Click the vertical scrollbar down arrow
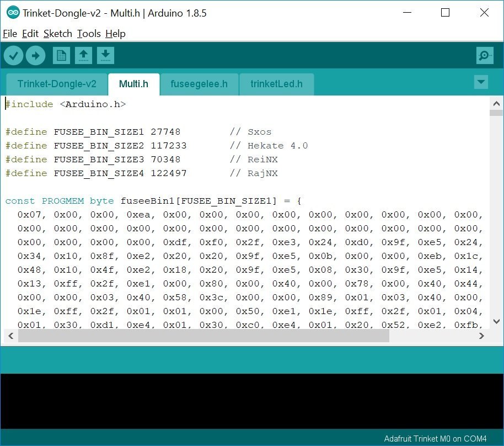The width and height of the screenshot is (504, 446). click(x=496, y=321)
